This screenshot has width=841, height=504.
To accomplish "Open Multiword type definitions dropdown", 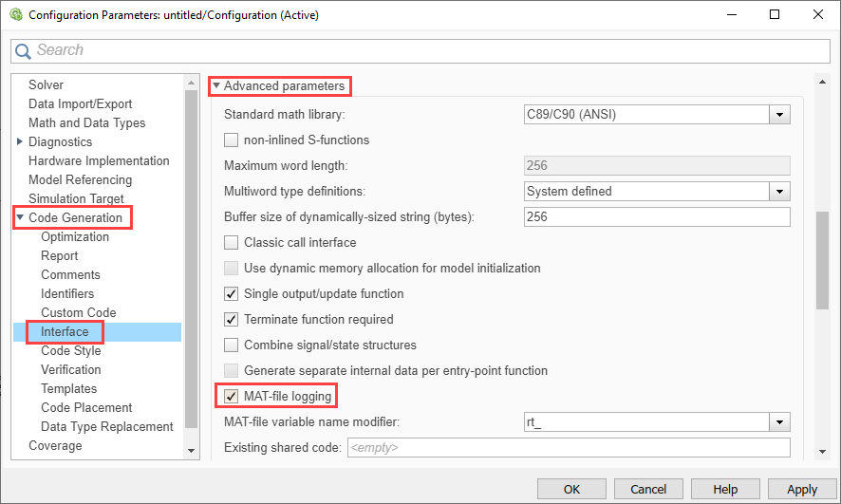I will point(779,192).
